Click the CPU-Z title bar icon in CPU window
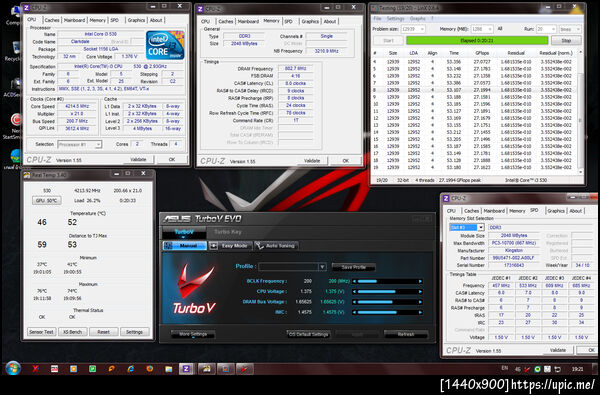Screen dimensions: 600x395 click(26, 7)
